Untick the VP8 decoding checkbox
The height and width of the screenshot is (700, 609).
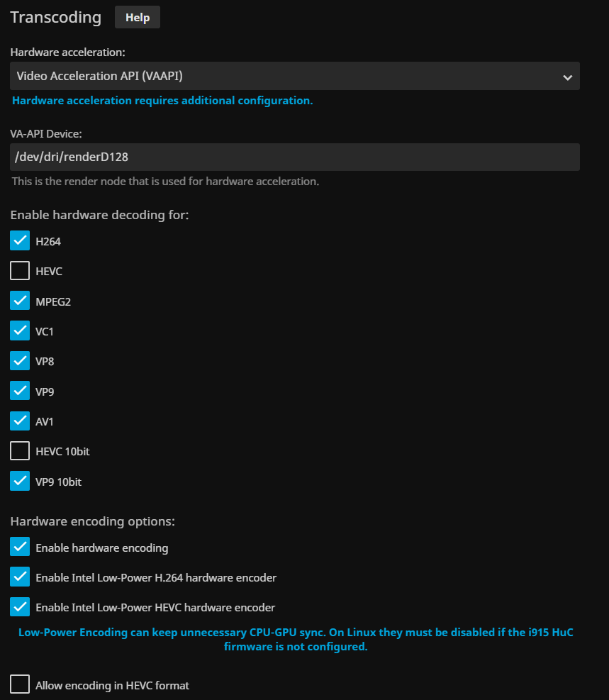coord(20,361)
